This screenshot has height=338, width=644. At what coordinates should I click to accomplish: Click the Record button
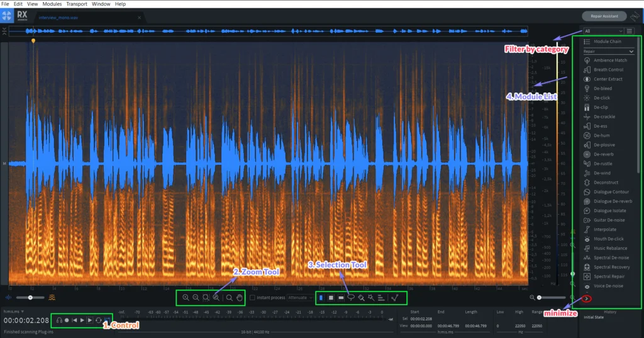click(x=67, y=320)
